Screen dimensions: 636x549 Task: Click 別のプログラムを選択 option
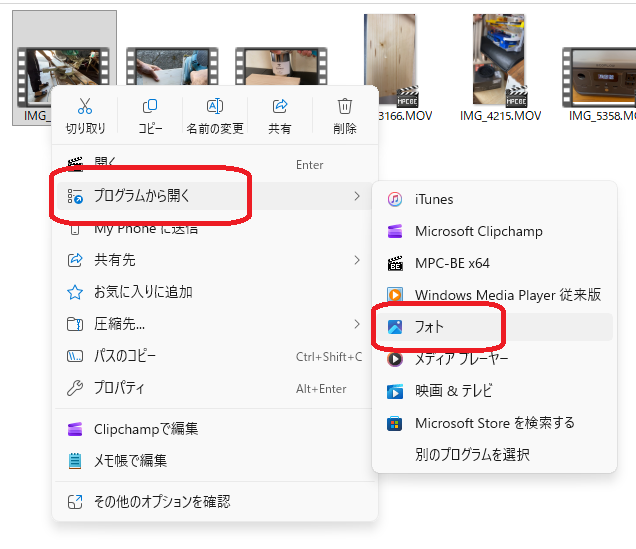click(x=494, y=455)
